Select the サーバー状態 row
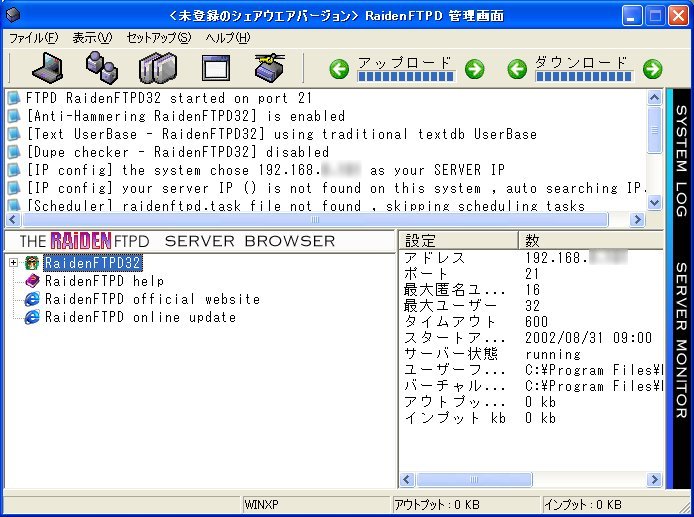 point(531,354)
